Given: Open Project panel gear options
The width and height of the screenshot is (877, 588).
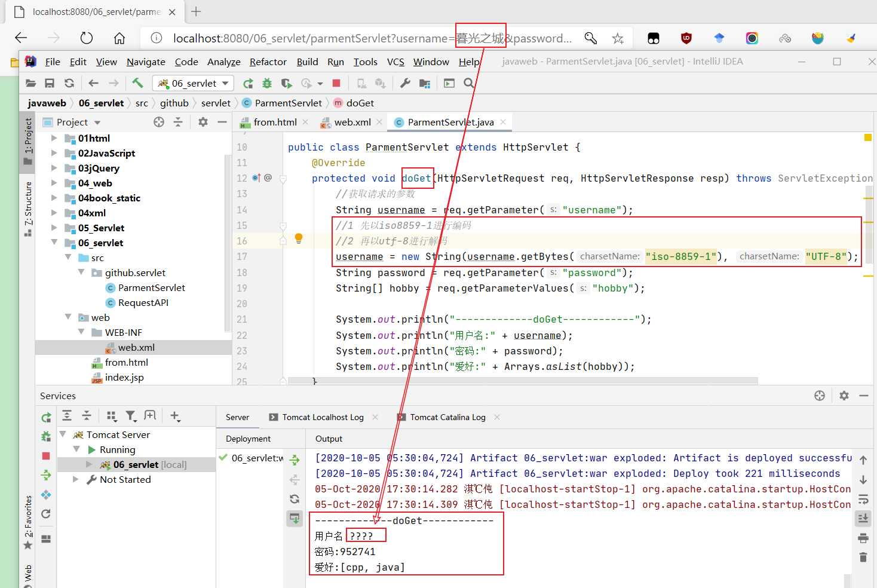Looking at the screenshot, I should click(203, 122).
